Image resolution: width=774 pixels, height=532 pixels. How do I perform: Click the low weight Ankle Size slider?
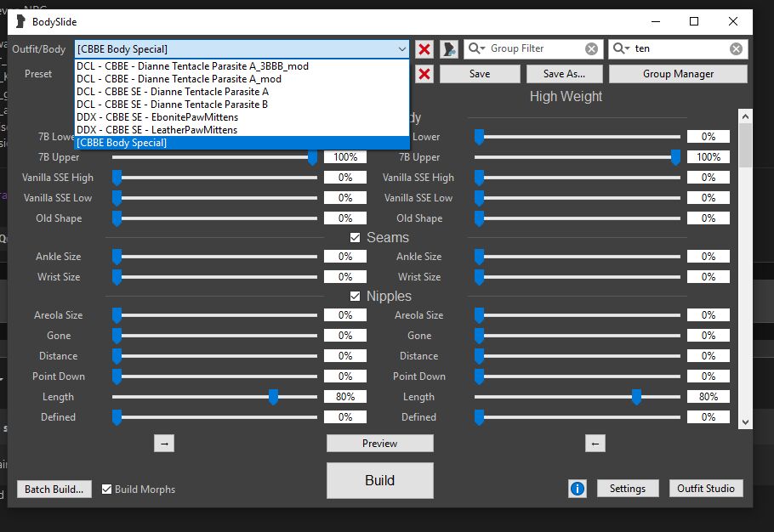[x=214, y=257]
